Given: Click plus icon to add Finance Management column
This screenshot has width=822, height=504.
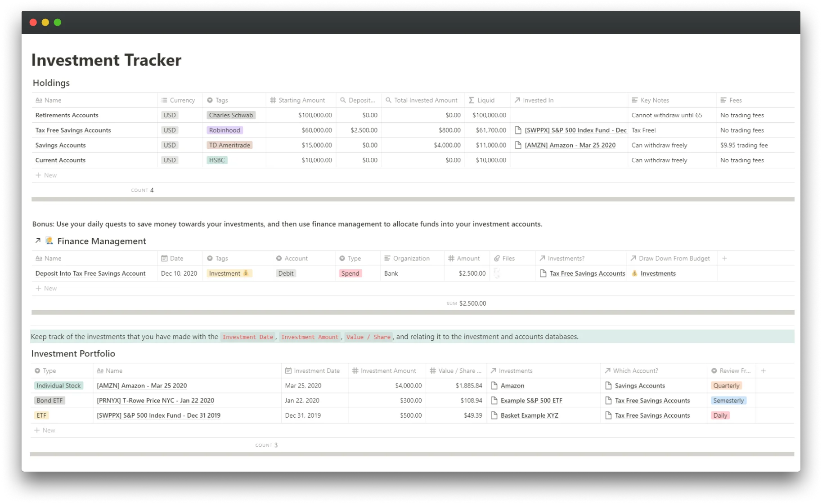Looking at the screenshot, I should (x=724, y=258).
